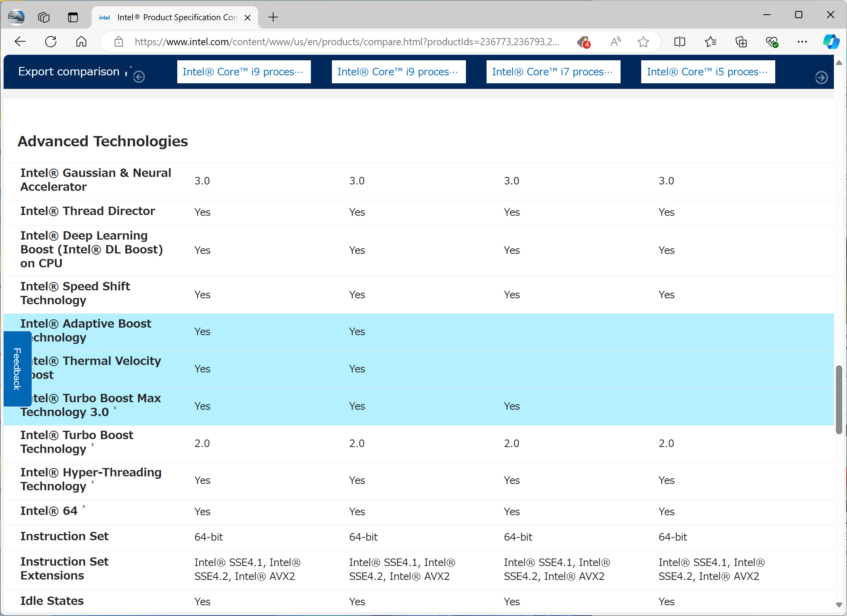Refresh the Intel compare page
Viewport: 847px width, 616px height.
51,42
